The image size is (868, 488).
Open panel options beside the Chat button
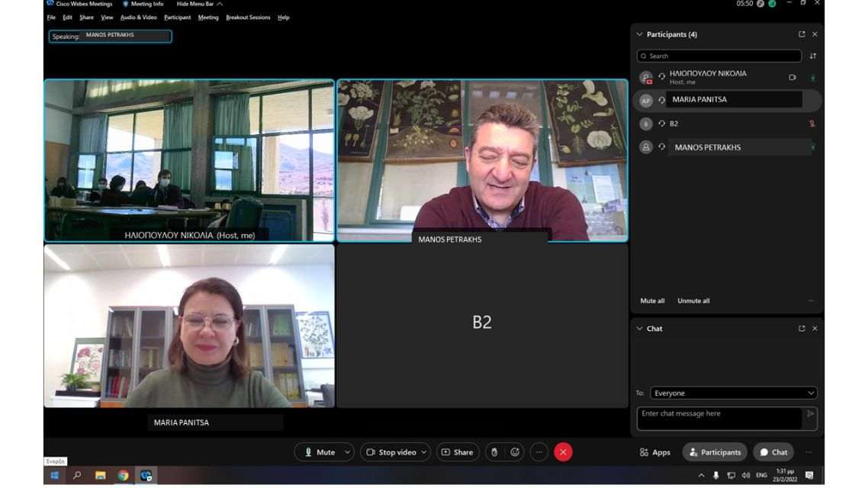pos(809,452)
